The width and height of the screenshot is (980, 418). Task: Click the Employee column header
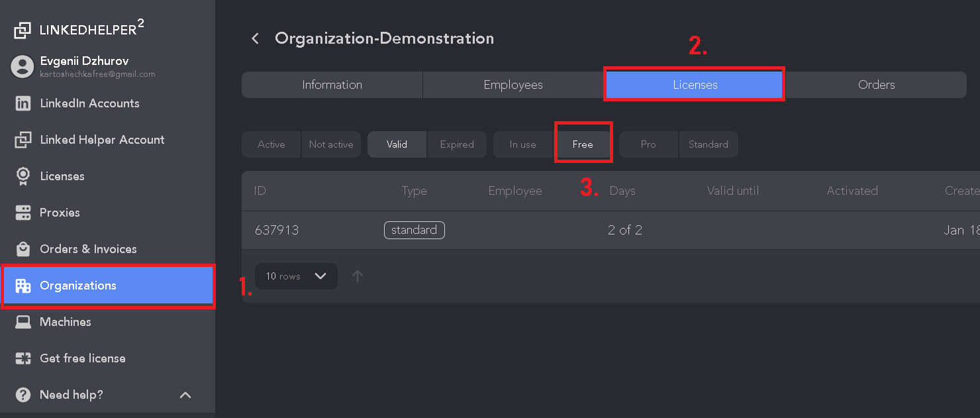pos(515,191)
